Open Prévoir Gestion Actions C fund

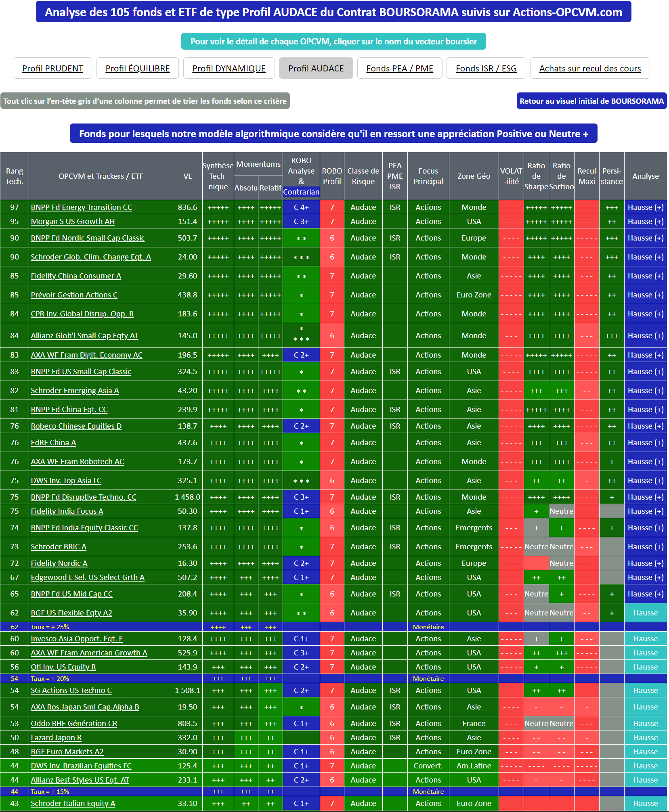(x=74, y=295)
